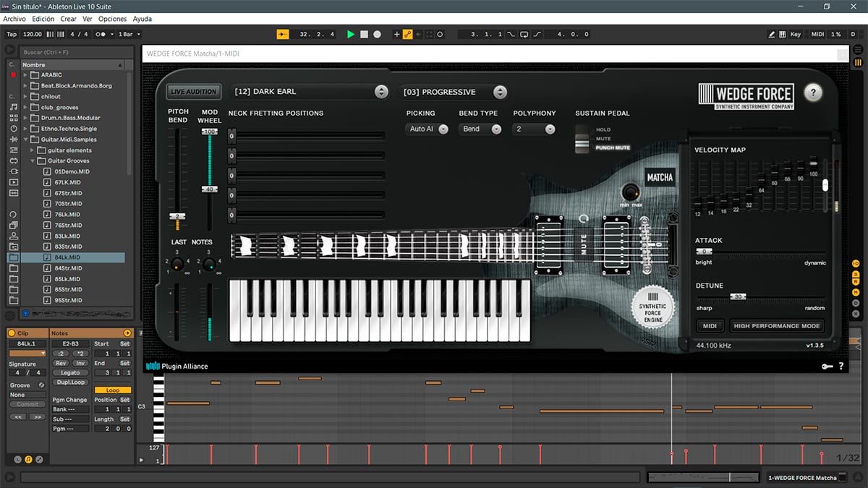This screenshot has height=488, width=868.
Task: Select Drums category grid icon in browser
Action: click(x=13, y=118)
